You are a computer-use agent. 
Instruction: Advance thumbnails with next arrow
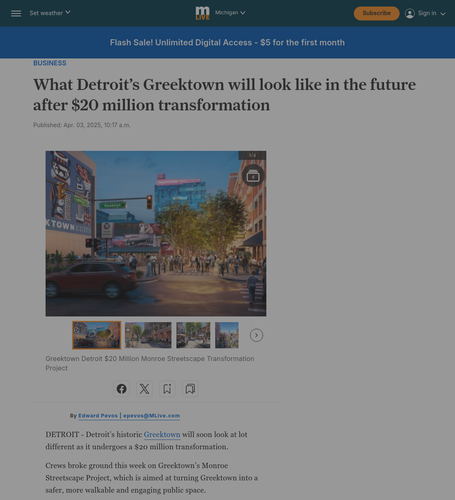point(256,335)
